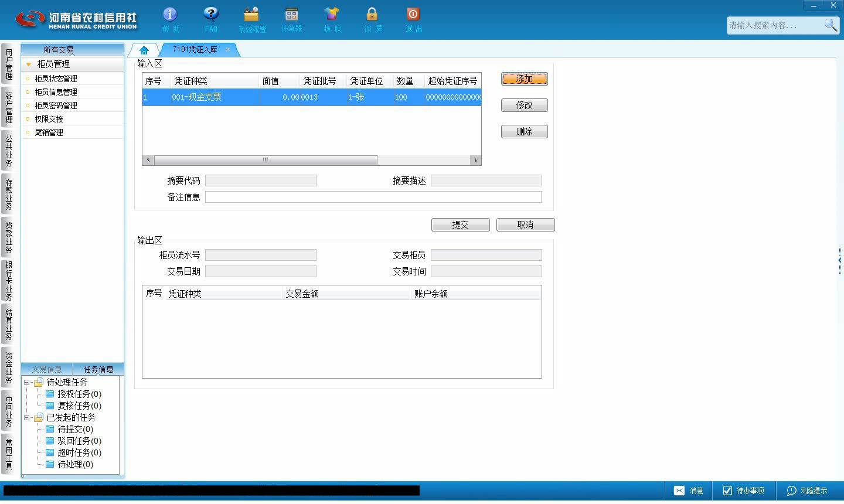Open the 消息 messages status item
The height and width of the screenshot is (504, 844).
point(689,491)
